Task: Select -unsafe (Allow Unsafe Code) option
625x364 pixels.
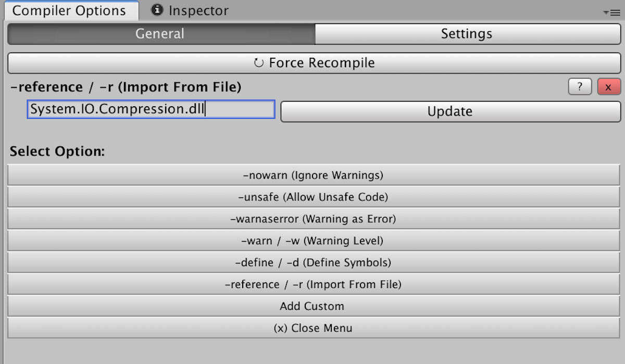Action: pos(313,197)
